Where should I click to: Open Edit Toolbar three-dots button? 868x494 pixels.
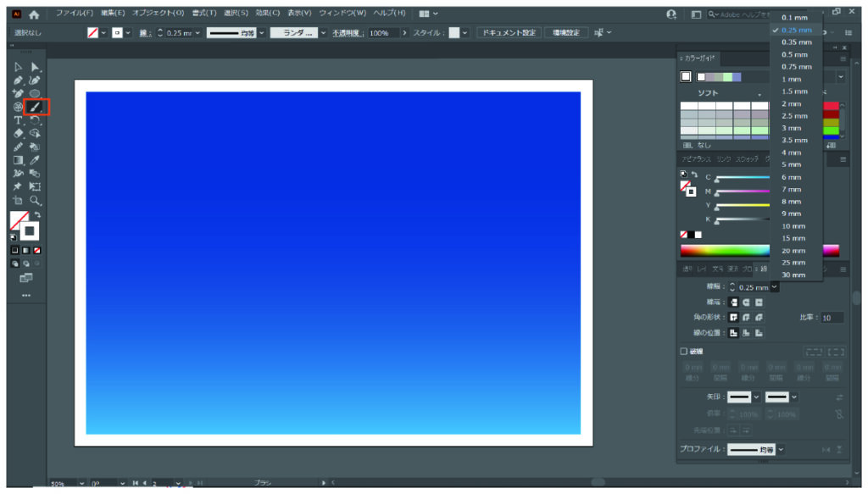[26, 296]
